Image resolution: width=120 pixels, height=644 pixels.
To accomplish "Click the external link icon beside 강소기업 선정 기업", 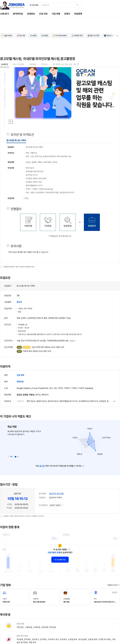I will 78,64.
